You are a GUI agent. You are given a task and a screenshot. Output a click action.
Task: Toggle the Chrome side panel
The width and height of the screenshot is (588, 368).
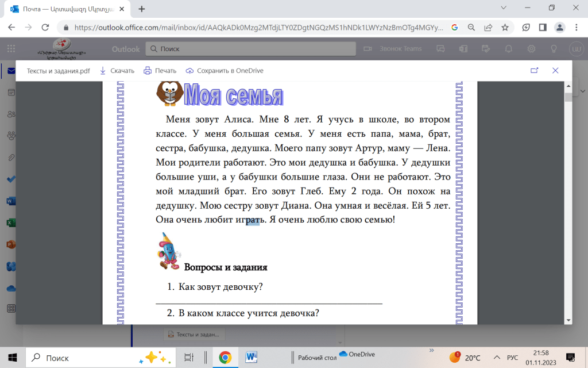tap(542, 27)
